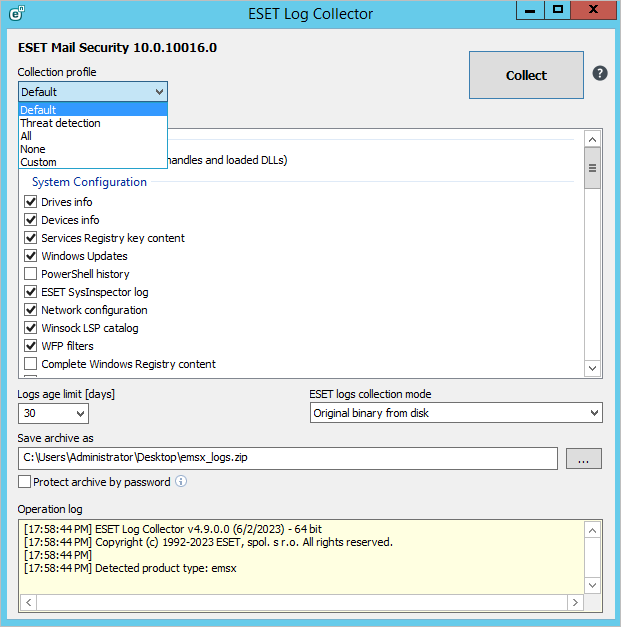Check Complete Windows Registry content

click(31, 364)
